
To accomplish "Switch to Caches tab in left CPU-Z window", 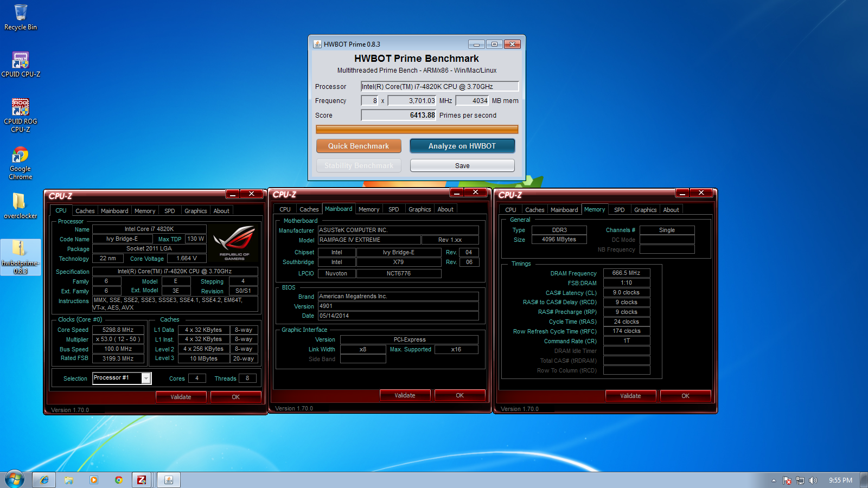I will click(x=85, y=211).
